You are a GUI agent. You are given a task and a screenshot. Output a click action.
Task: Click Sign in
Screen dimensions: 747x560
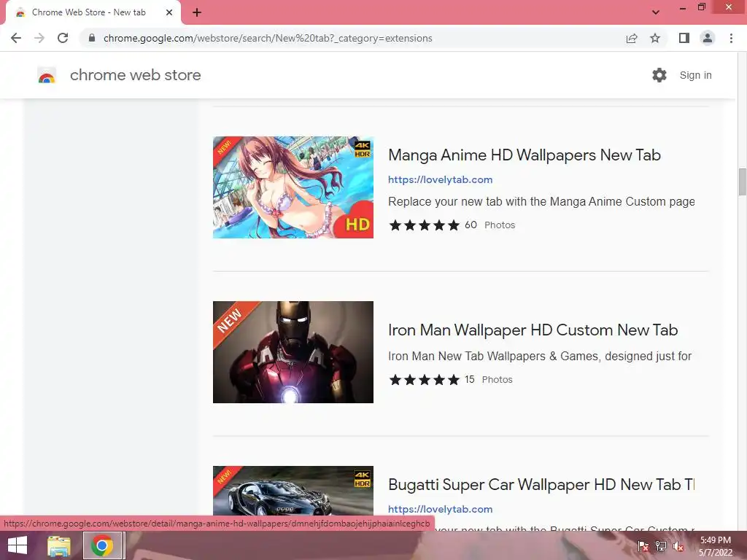pos(695,75)
